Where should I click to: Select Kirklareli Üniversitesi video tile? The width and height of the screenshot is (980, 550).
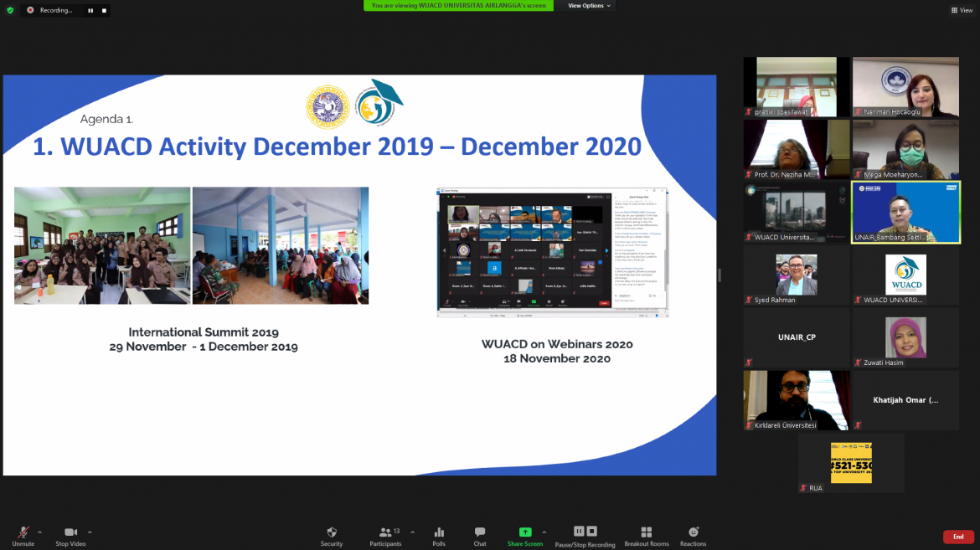tap(797, 400)
